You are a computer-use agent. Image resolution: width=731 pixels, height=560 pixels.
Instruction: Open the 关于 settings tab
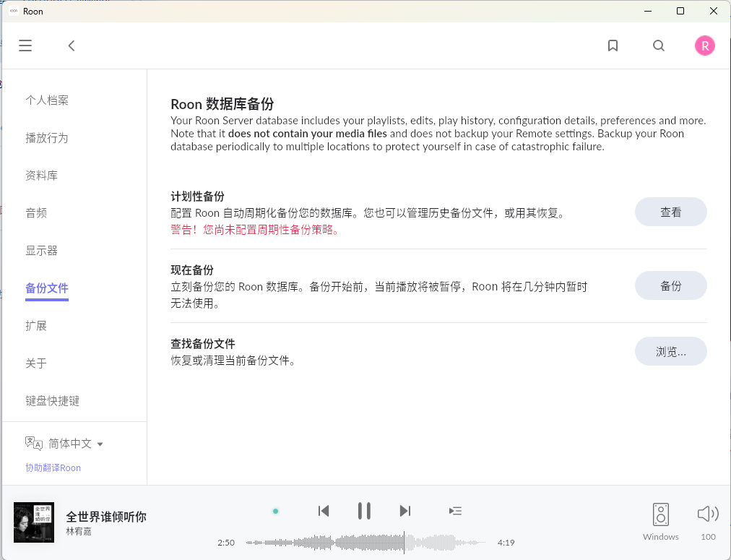36,363
